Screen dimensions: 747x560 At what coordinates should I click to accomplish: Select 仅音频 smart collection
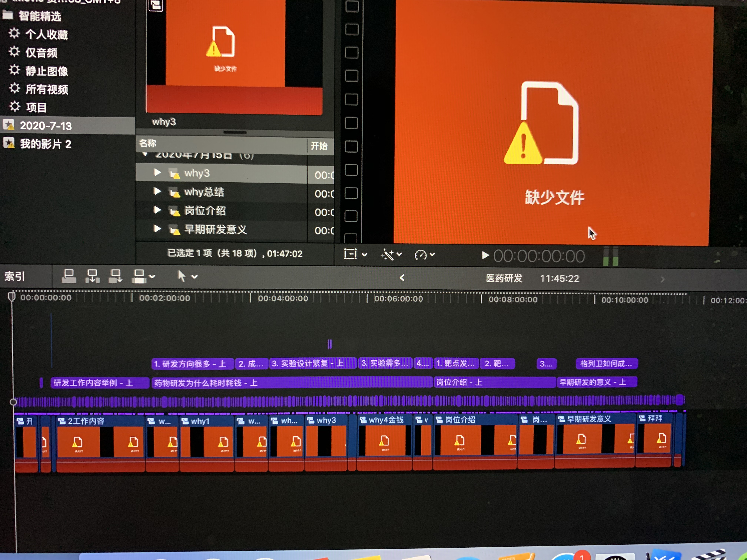41,53
